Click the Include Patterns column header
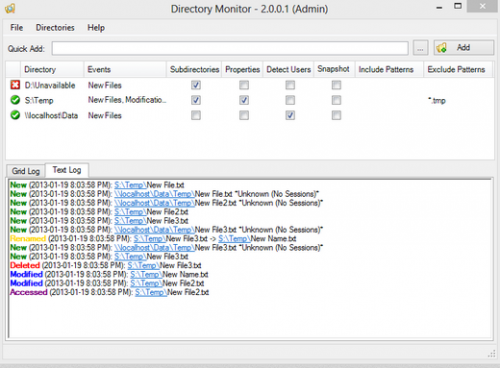 [389, 69]
